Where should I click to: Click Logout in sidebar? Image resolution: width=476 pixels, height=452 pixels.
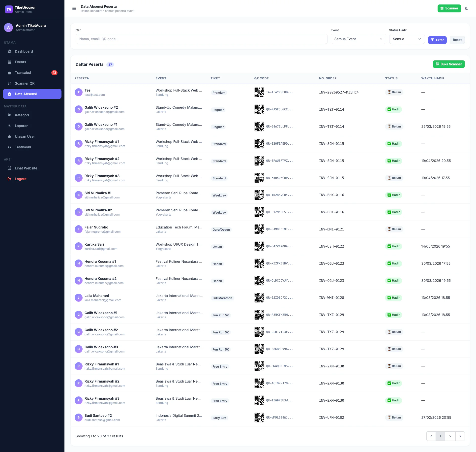pos(32,179)
